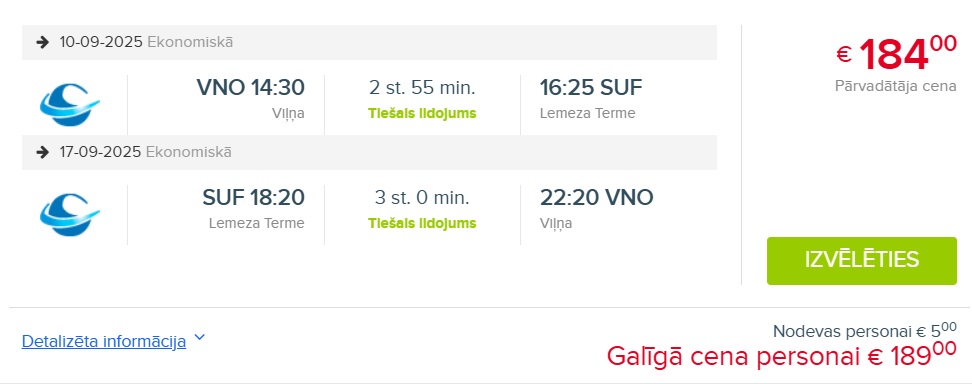This screenshot has height=384, width=972.
Task: Click the arrow icon beside 10-09-2025
Action: click(42, 42)
